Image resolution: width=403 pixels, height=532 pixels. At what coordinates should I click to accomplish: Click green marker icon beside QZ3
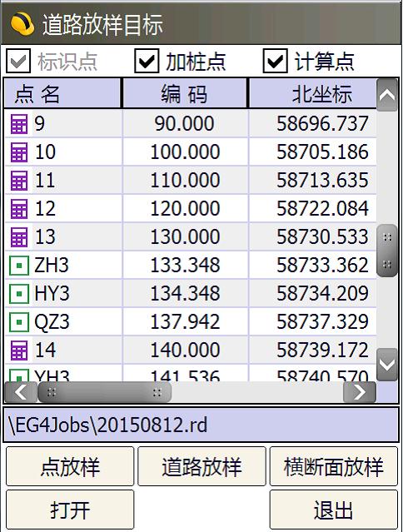click(x=19, y=322)
